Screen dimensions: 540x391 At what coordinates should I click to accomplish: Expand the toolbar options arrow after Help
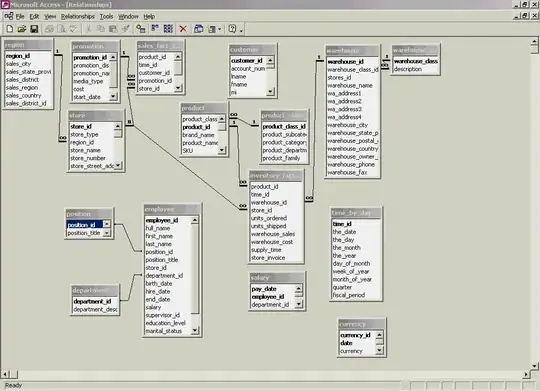(241, 31)
